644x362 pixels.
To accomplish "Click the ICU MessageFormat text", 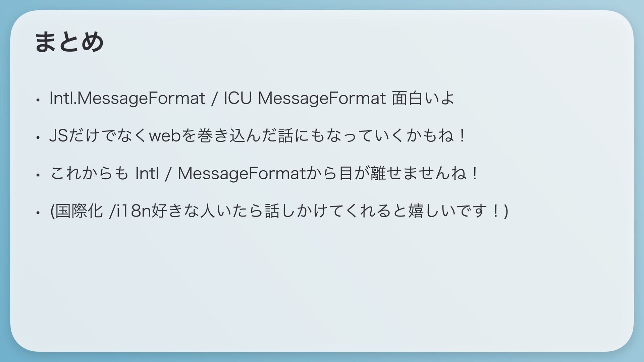I will pyautogui.click(x=304, y=99).
